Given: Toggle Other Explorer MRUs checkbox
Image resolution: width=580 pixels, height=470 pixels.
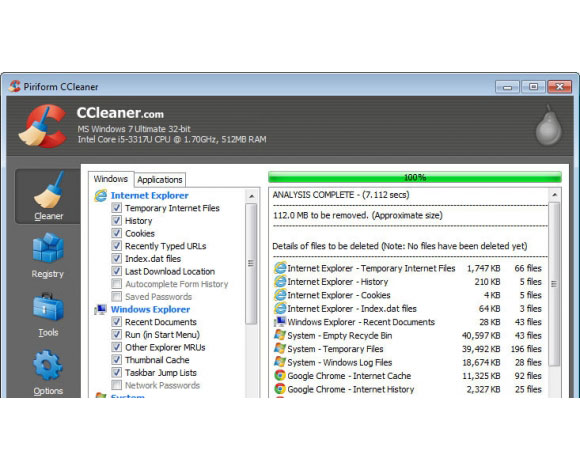Looking at the screenshot, I should pyautogui.click(x=117, y=347).
